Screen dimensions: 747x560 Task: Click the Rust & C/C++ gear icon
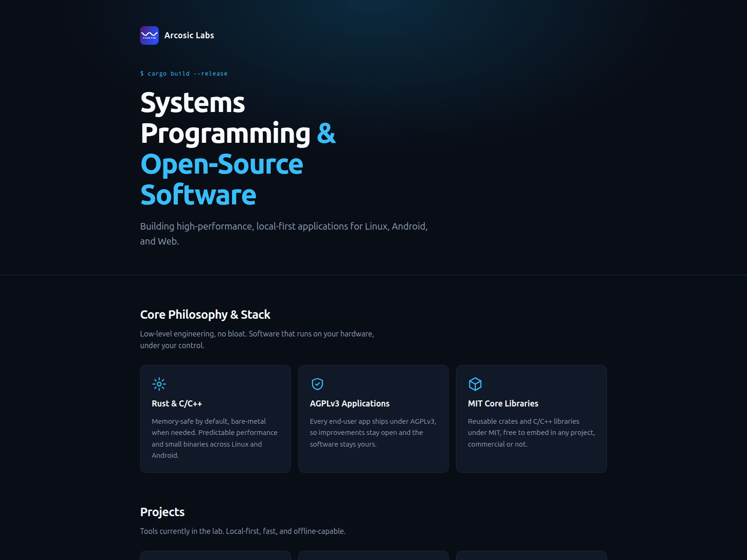click(159, 384)
